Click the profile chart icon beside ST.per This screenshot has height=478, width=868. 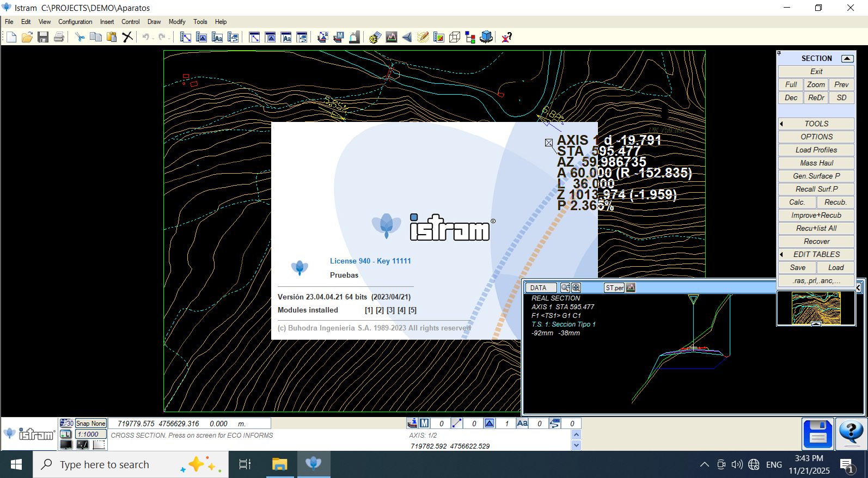(631, 287)
